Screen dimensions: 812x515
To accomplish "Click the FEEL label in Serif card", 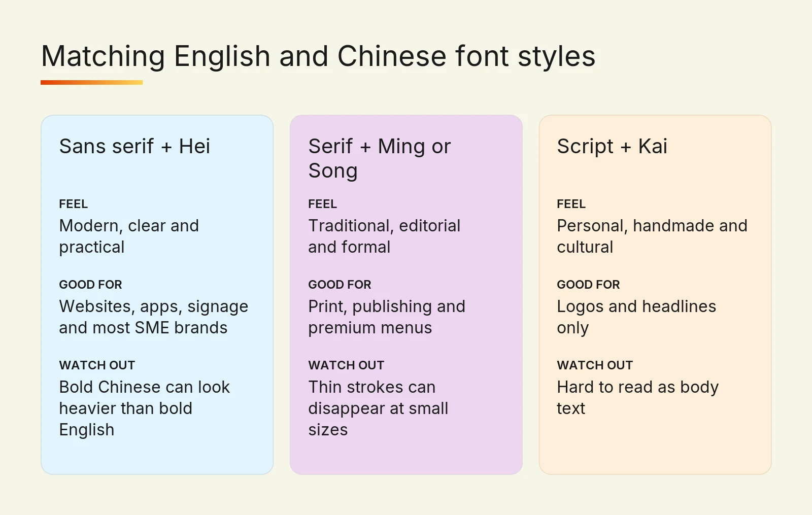I will [x=322, y=204].
